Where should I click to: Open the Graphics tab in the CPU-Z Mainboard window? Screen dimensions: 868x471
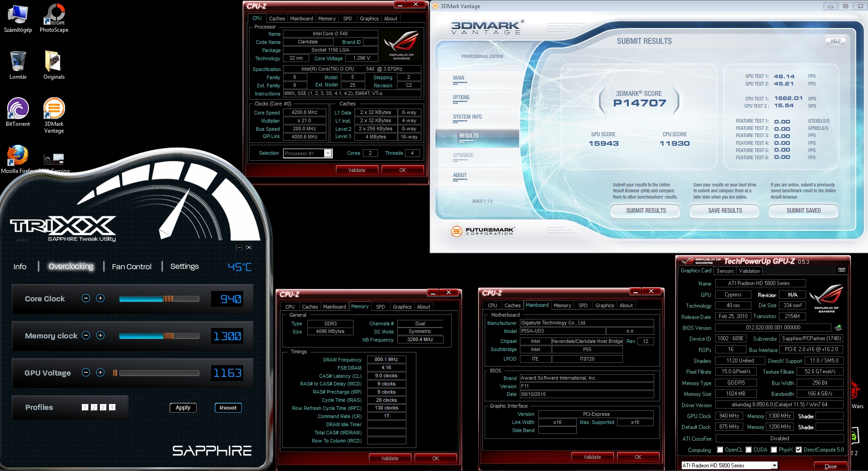604,305
